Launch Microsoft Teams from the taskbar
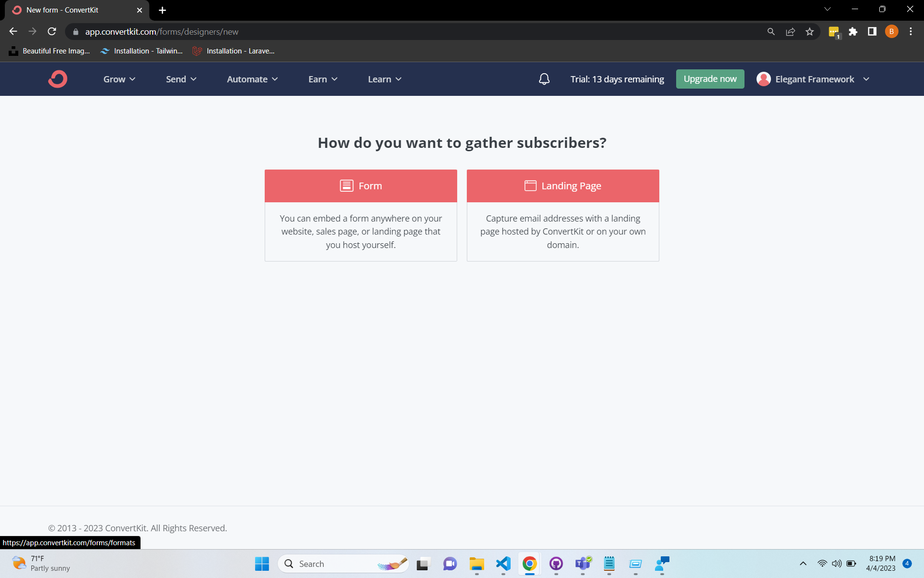Image resolution: width=924 pixels, height=578 pixels. [x=582, y=564]
